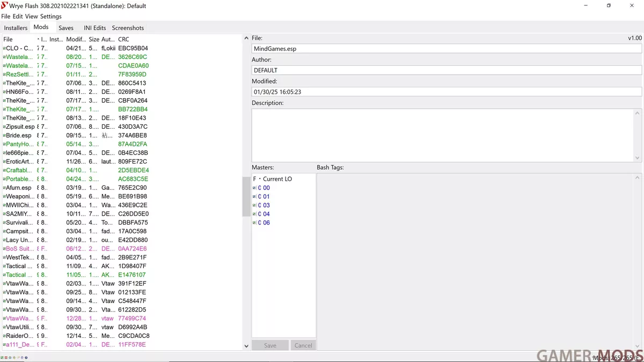Click the File name field containing MindGames.esp
This screenshot has width=644, height=362.
coord(447,49)
